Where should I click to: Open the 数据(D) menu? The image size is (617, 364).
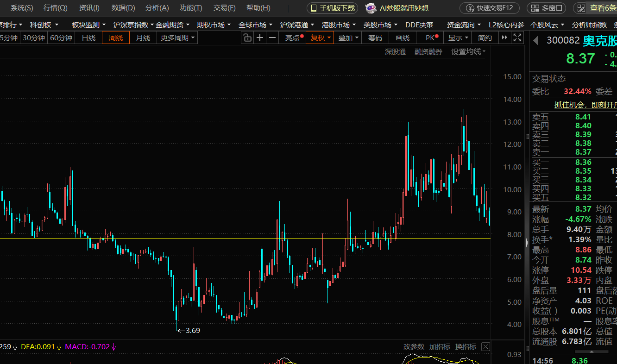[x=123, y=8]
